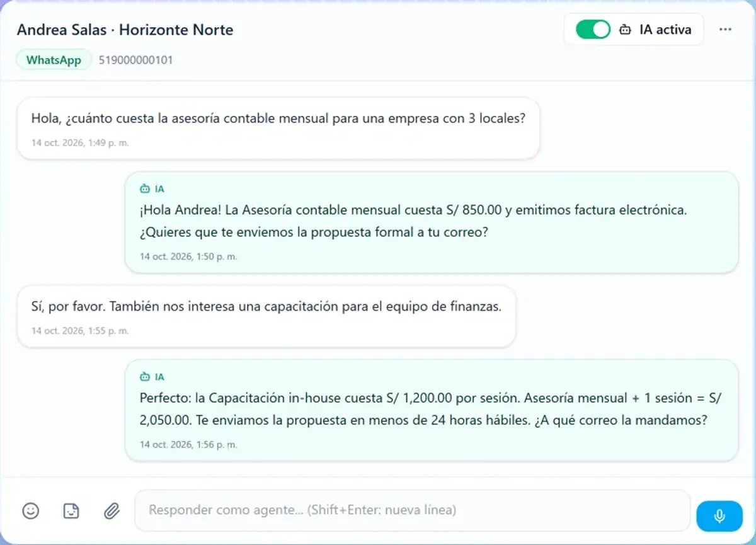Image resolution: width=756 pixels, height=545 pixels.
Task: Click the timestamp 14 oct. 2026, 1:56 p. m.
Action: (x=188, y=444)
